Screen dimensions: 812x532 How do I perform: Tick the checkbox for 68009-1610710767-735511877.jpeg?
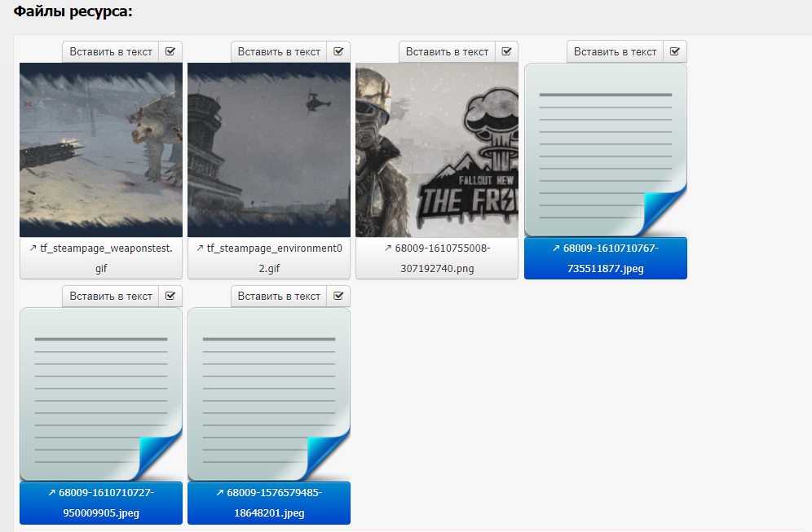675,52
